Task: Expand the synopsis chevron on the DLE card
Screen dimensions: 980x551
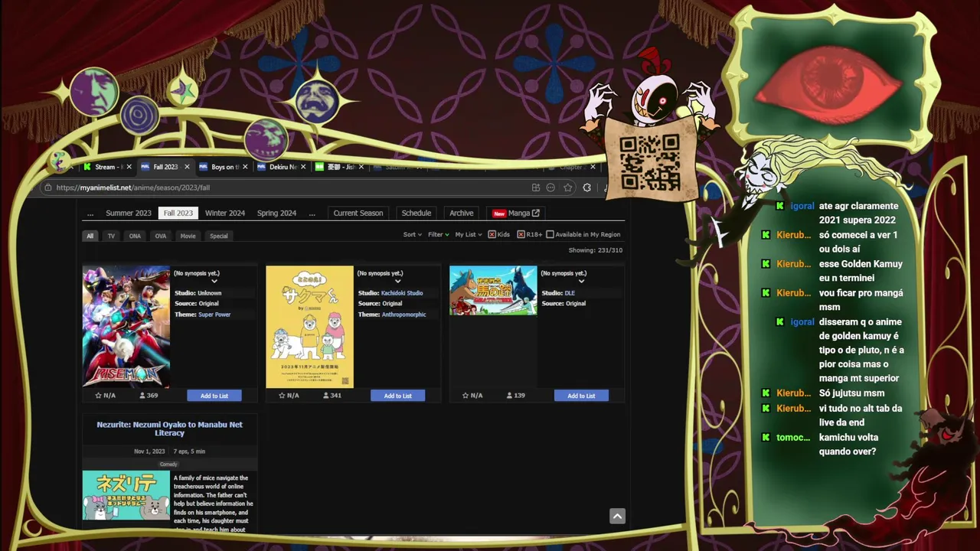Action: (x=581, y=282)
